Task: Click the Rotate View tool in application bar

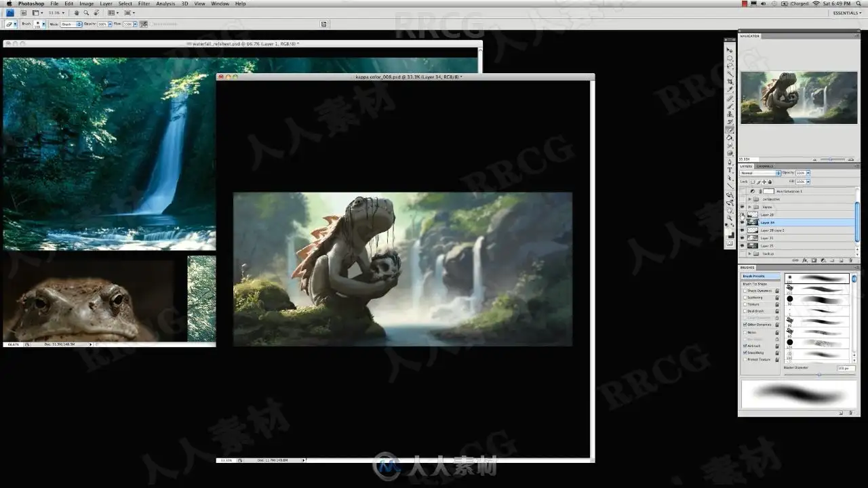Action: [x=96, y=13]
